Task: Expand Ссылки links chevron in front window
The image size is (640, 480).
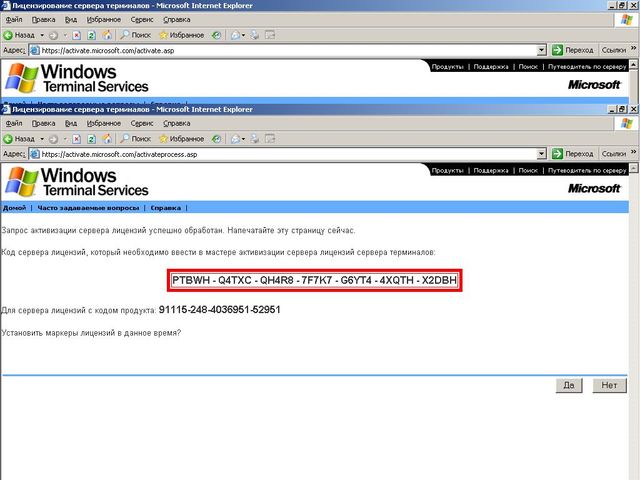Action: pos(633,152)
